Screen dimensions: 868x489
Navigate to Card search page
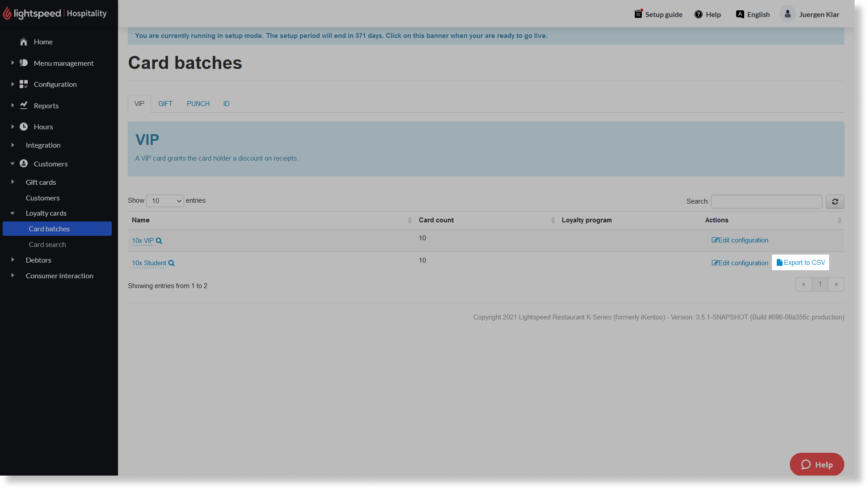(x=47, y=243)
